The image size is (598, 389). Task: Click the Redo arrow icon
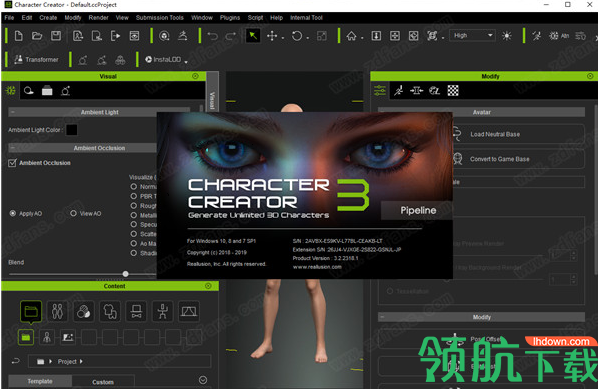231,36
